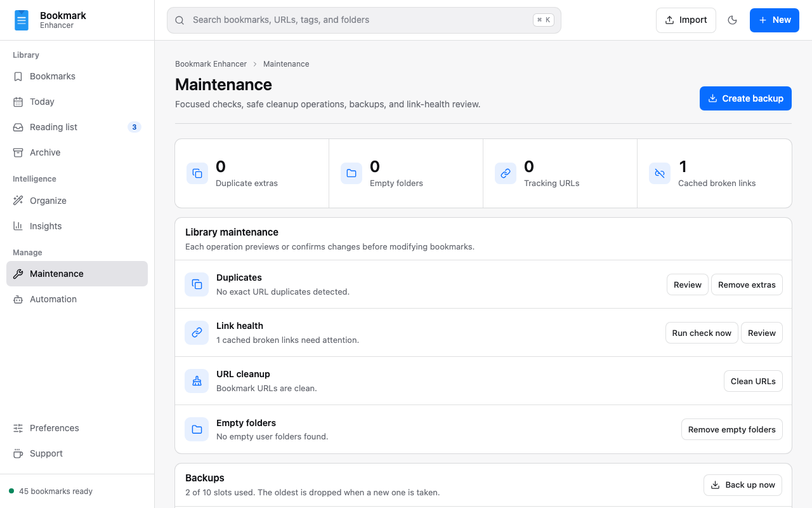The height and width of the screenshot is (508, 812).
Task: Click Clean URLs
Action: pyautogui.click(x=753, y=381)
